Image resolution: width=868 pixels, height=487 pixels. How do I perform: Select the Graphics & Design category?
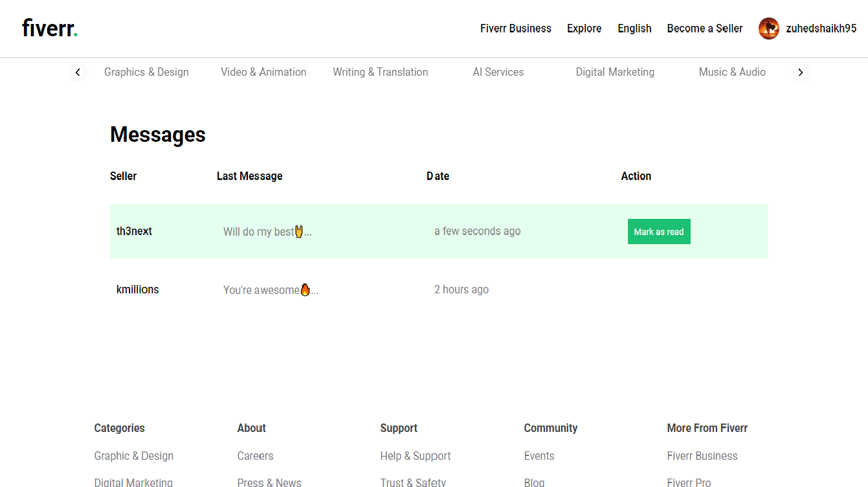pos(146,72)
